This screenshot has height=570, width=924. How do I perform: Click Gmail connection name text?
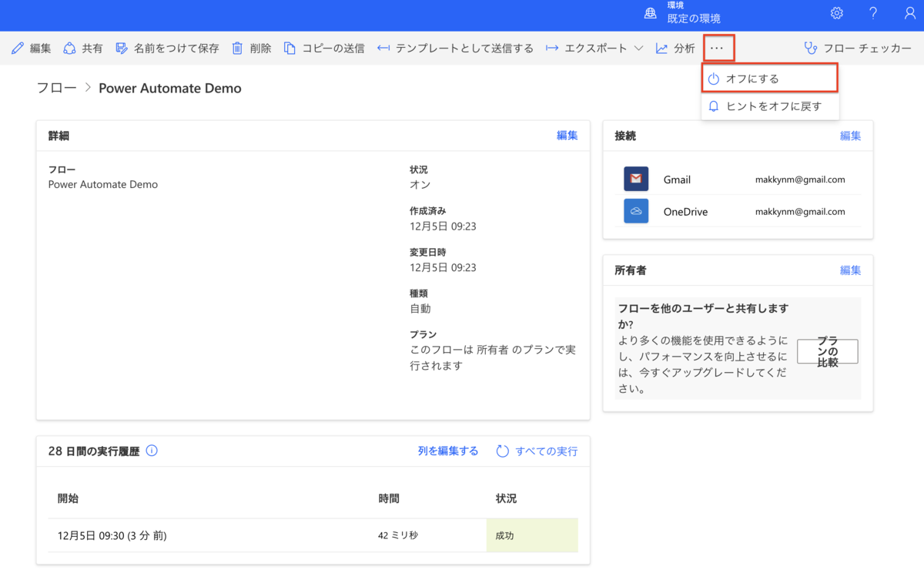click(677, 179)
